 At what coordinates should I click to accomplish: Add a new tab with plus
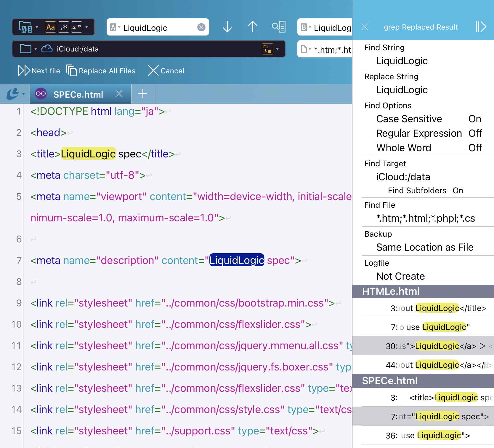click(143, 94)
